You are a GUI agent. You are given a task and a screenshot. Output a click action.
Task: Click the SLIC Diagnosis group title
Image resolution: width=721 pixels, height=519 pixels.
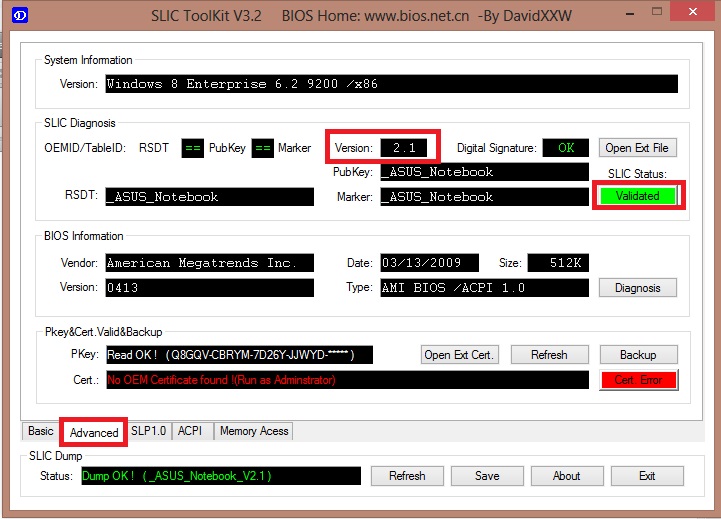point(80,123)
